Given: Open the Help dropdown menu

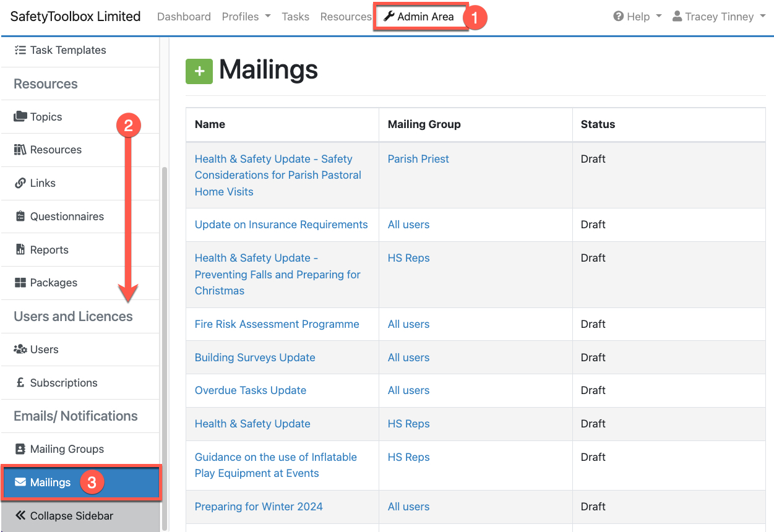Looking at the screenshot, I should point(637,17).
